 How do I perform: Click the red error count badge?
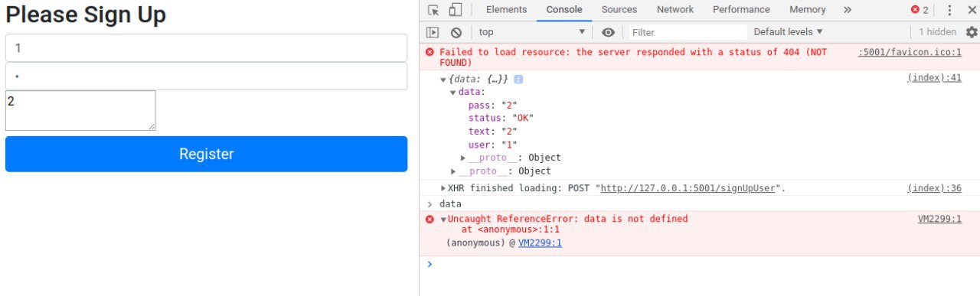(x=920, y=10)
